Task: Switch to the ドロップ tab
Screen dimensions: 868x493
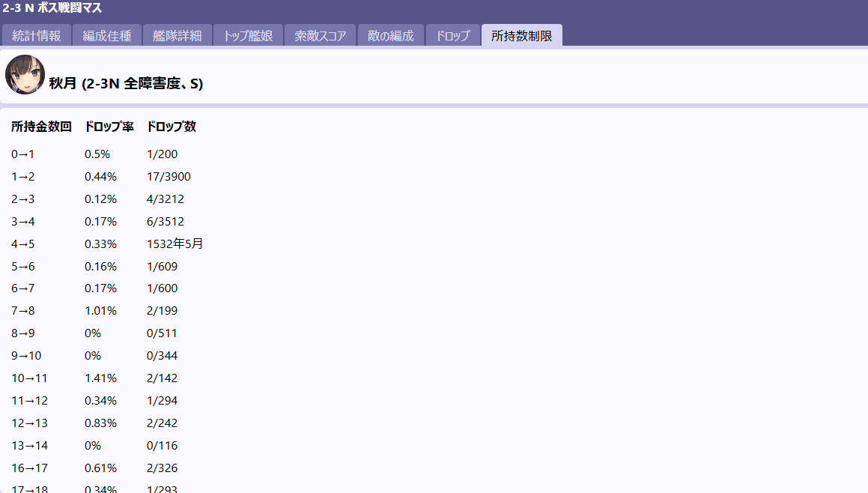Action: 453,35
